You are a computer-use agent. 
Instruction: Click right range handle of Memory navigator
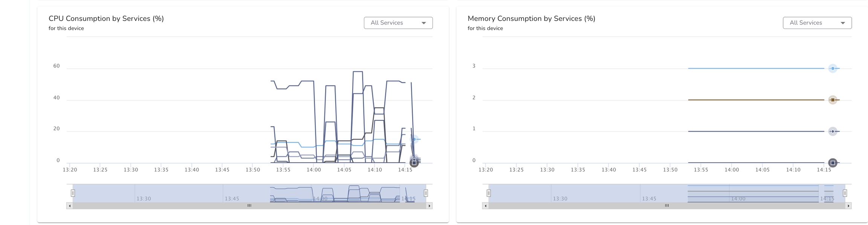click(x=845, y=193)
